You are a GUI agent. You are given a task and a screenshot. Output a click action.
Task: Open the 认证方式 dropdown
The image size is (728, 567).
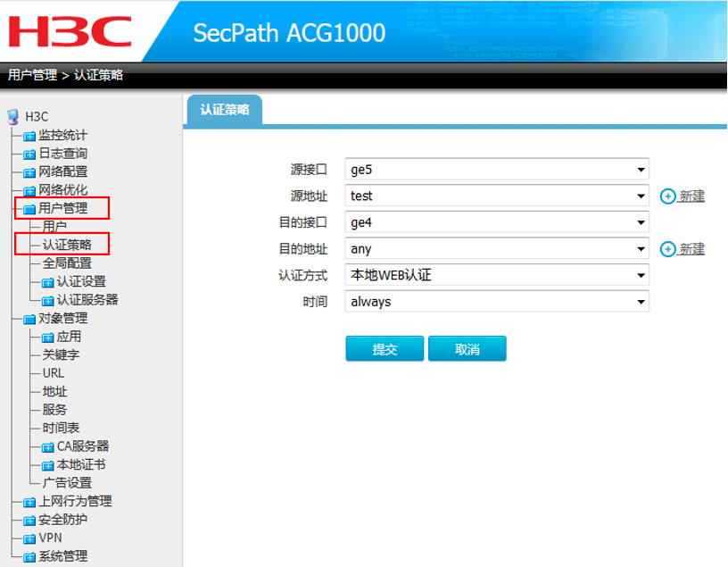click(496, 275)
